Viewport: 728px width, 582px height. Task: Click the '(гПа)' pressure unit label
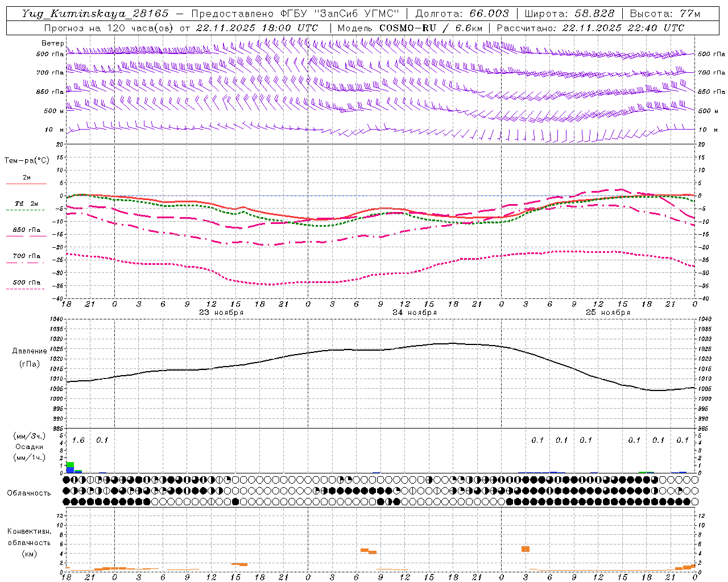(x=30, y=364)
